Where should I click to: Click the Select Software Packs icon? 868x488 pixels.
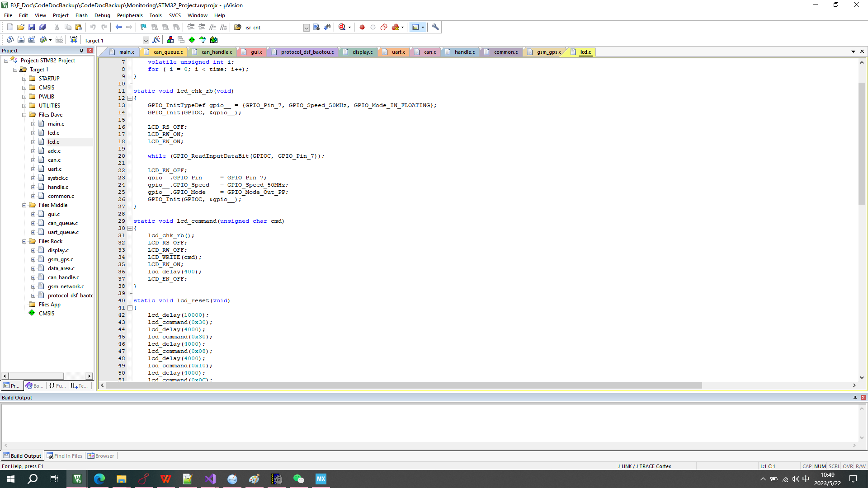pos(203,40)
